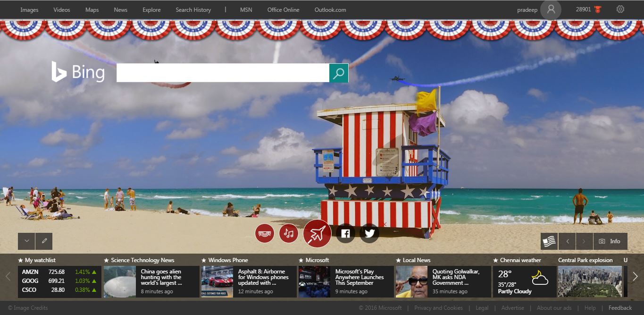Click the bunting hotspot circle icon

265,233
